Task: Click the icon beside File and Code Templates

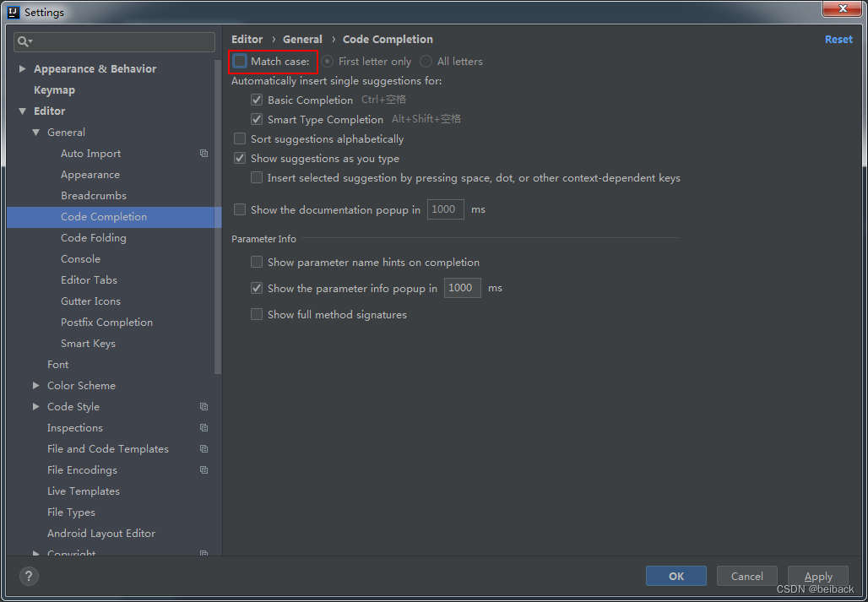Action: pos(203,448)
